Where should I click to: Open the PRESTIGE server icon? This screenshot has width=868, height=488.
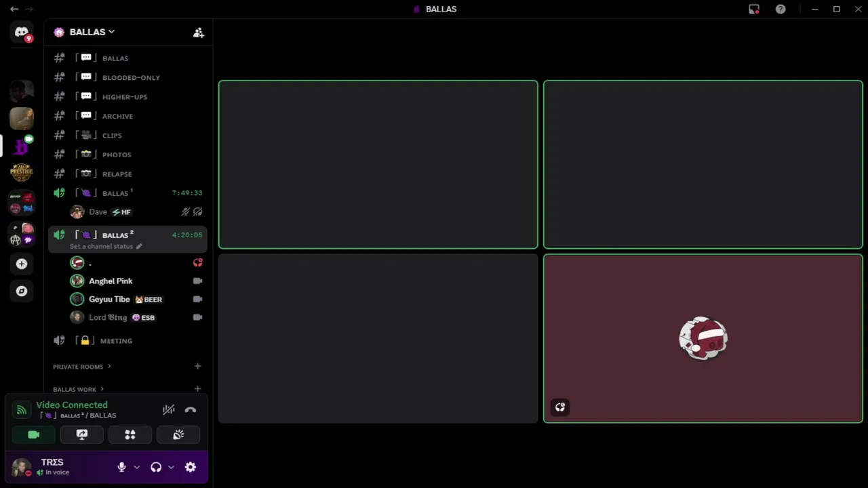coord(22,172)
